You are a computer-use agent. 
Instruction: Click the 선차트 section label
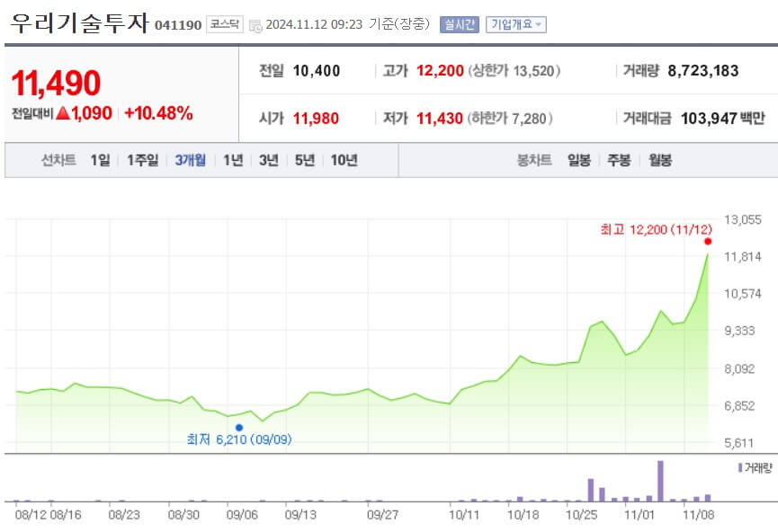[x=59, y=160]
